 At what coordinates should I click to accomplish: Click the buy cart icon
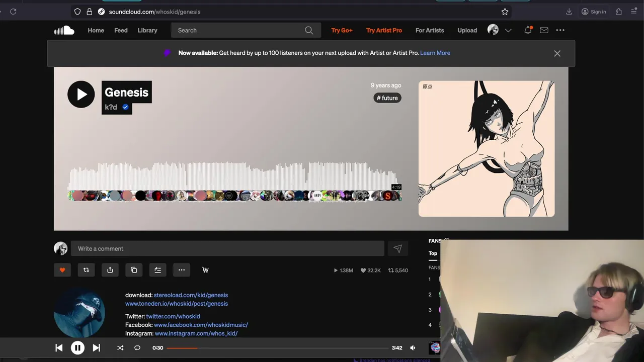pyautogui.click(x=205, y=270)
